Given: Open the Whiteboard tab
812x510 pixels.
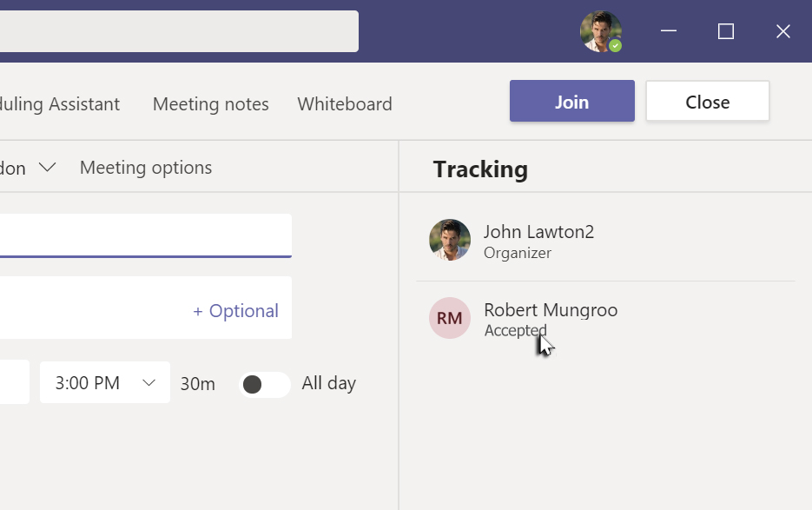Looking at the screenshot, I should [345, 104].
